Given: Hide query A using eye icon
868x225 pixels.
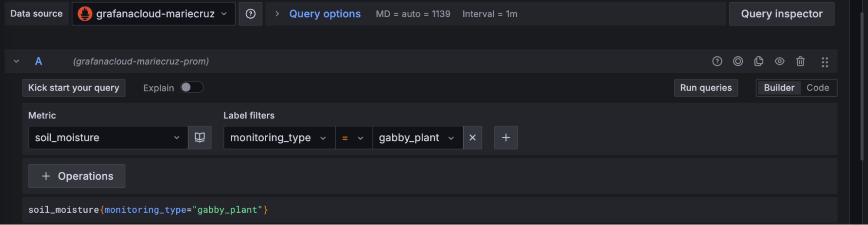Looking at the screenshot, I should click(x=779, y=62).
